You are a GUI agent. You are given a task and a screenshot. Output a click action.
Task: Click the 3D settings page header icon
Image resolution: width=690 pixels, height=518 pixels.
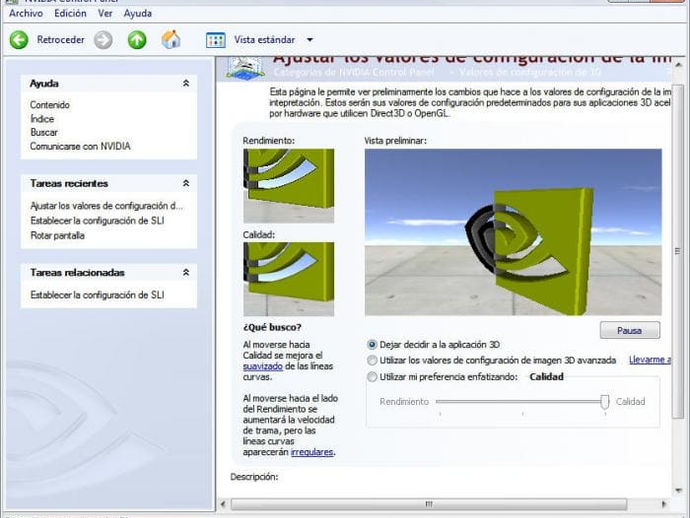point(245,68)
